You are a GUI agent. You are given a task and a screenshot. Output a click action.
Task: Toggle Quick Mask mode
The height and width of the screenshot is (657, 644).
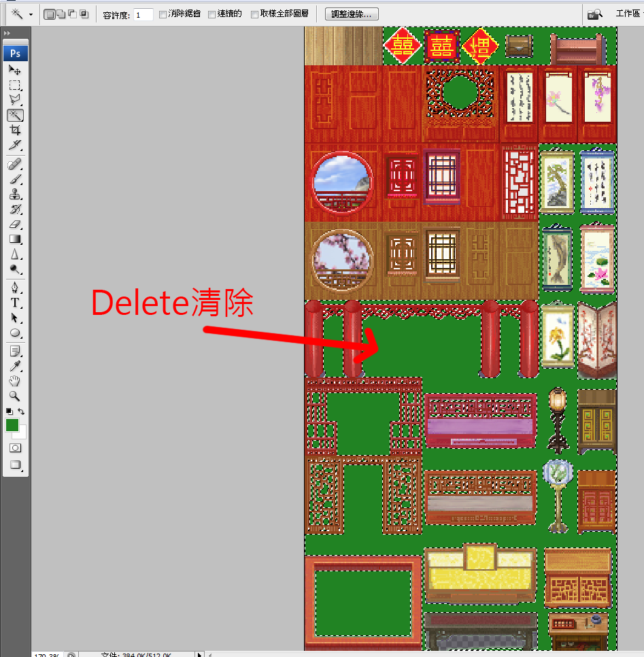coord(15,448)
